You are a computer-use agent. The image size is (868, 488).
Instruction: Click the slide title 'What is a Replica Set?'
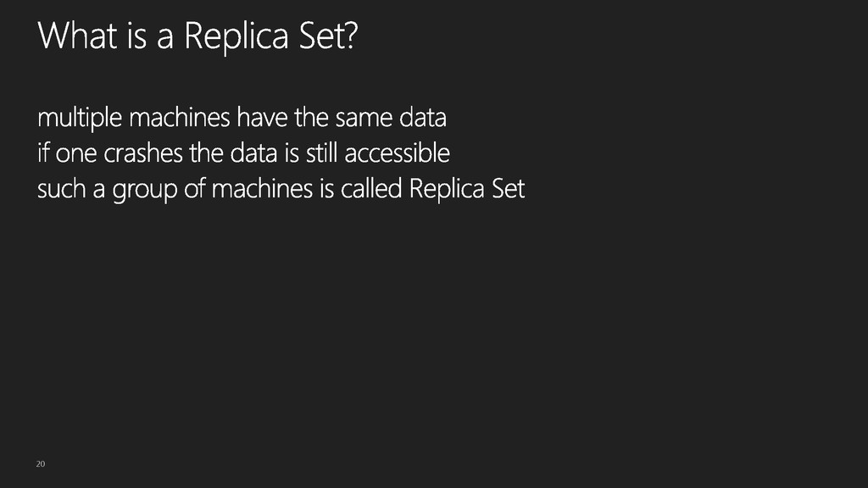[198, 36]
